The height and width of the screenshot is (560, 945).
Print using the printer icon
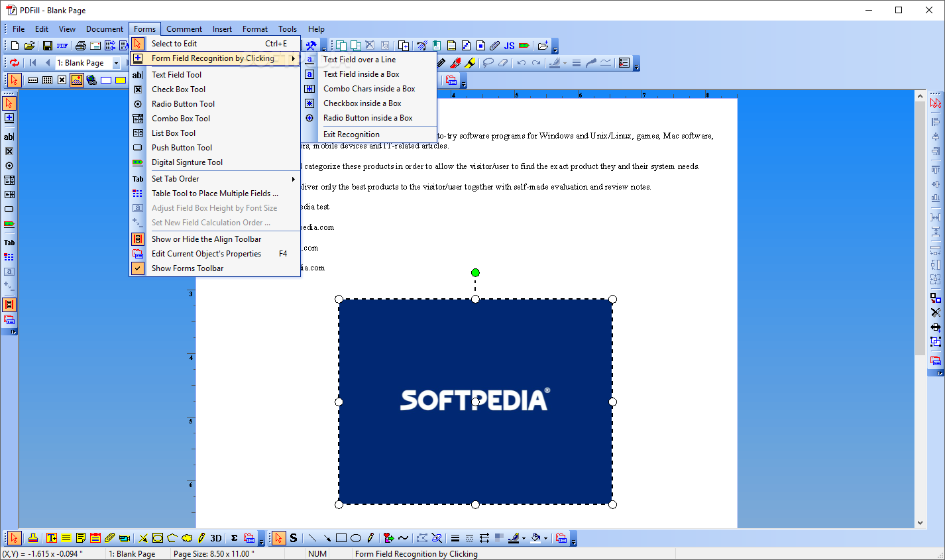click(81, 46)
